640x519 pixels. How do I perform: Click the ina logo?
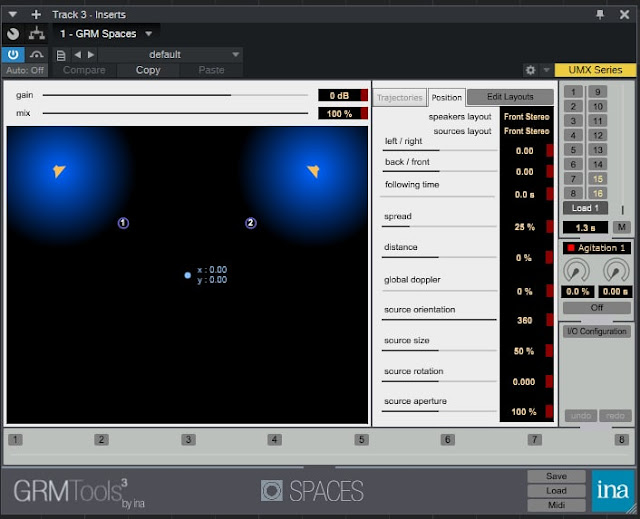click(613, 491)
